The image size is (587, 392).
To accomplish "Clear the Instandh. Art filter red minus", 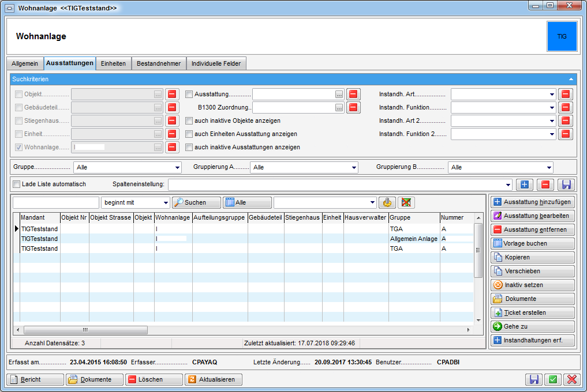I will tap(566, 95).
